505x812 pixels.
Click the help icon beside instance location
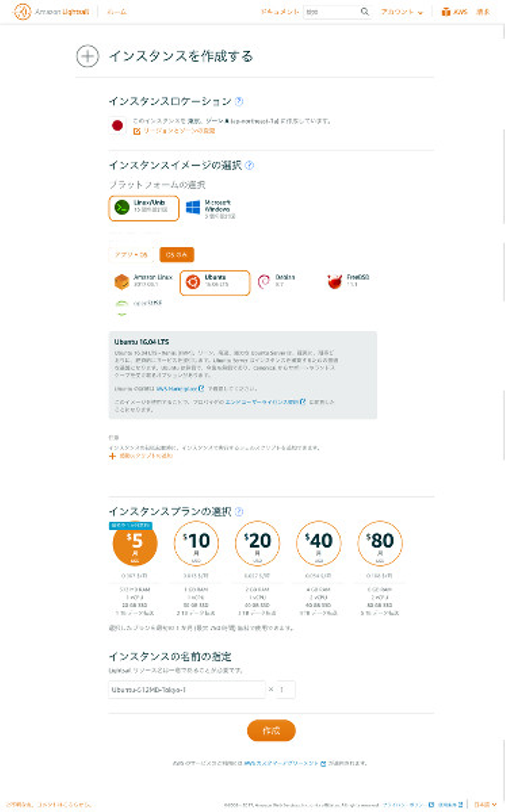(239, 101)
